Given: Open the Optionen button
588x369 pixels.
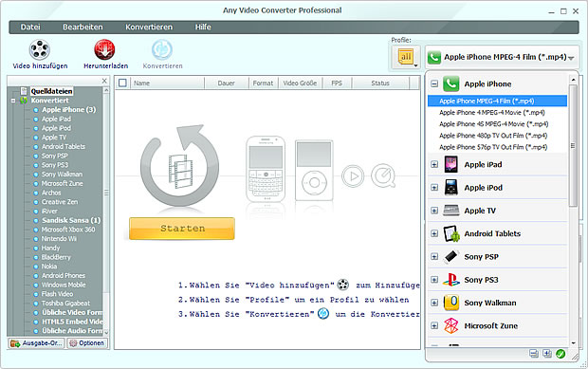Looking at the screenshot, I should (87, 343).
